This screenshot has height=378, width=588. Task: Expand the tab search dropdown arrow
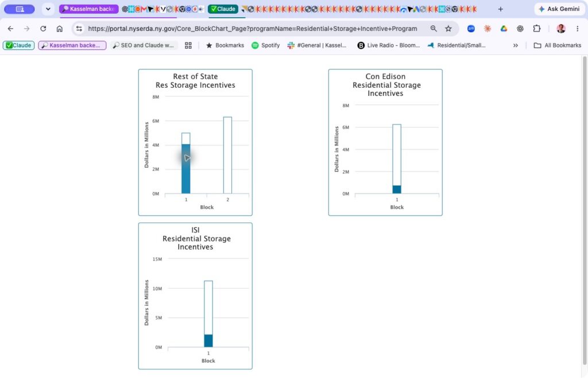tap(48, 9)
